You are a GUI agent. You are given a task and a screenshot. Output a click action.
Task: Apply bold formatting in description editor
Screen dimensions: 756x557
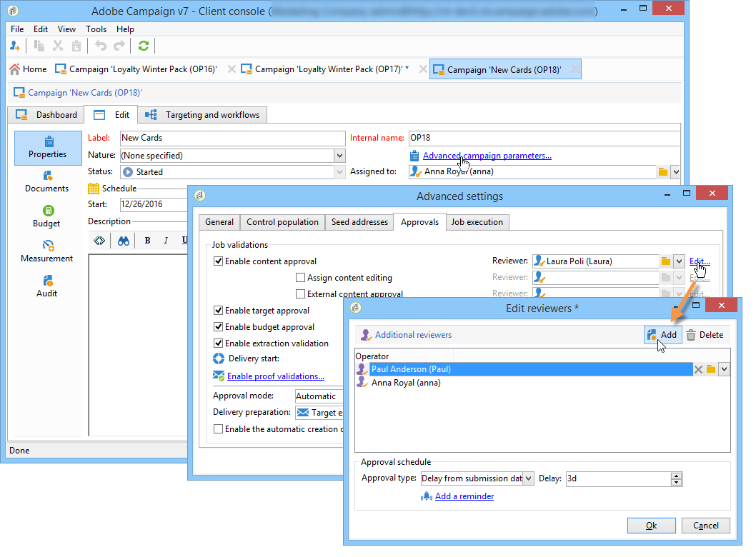point(147,241)
